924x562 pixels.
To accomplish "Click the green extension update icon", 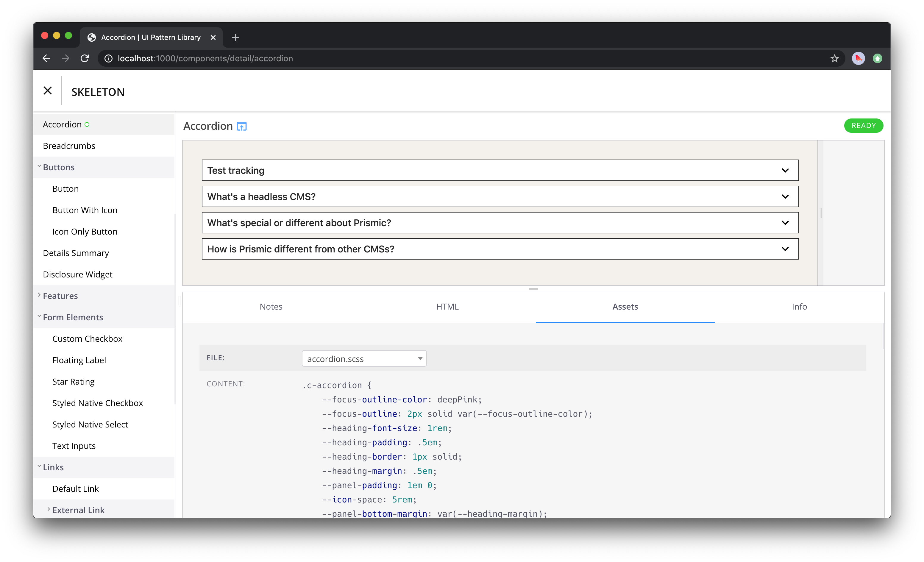I will coord(877,58).
